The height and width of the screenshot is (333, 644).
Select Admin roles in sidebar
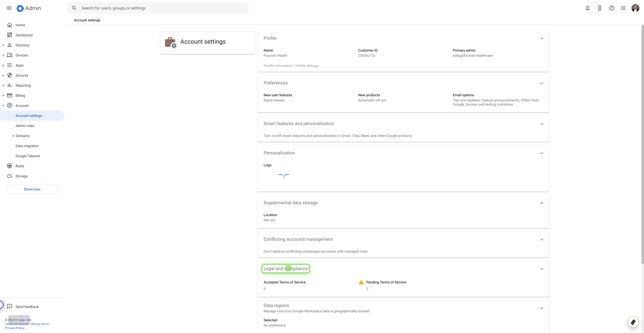25,126
